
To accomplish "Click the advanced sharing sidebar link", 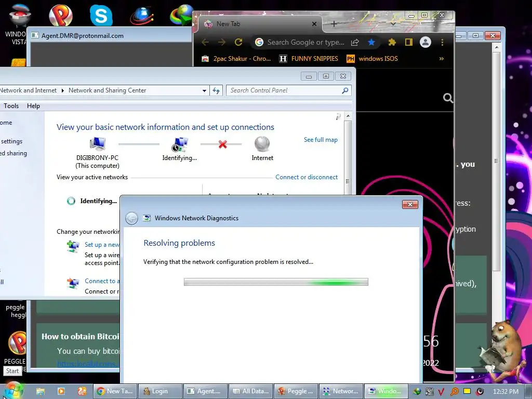I will [14, 153].
